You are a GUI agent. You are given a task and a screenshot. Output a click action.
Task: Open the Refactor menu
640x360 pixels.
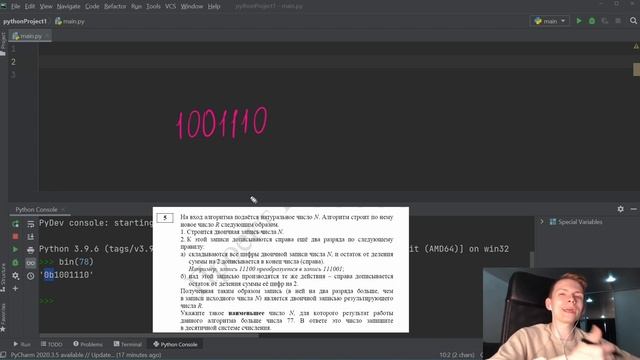click(115, 6)
